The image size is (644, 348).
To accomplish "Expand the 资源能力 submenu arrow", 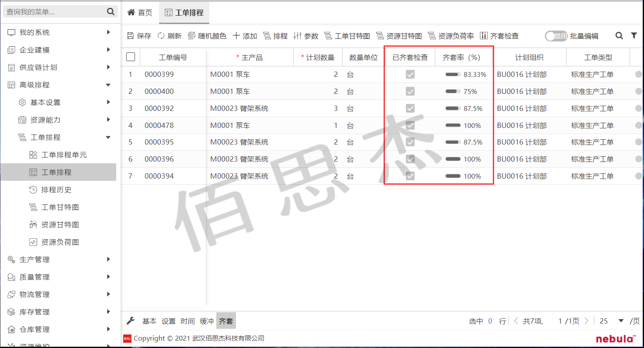I will [x=108, y=119].
